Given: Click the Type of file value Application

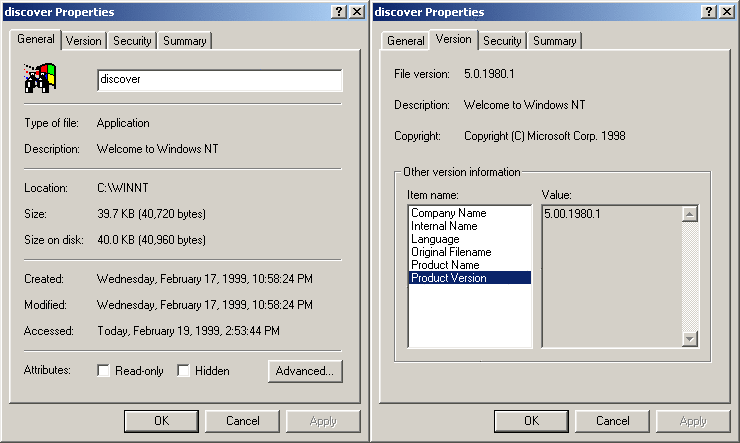Looking at the screenshot, I should (123, 123).
